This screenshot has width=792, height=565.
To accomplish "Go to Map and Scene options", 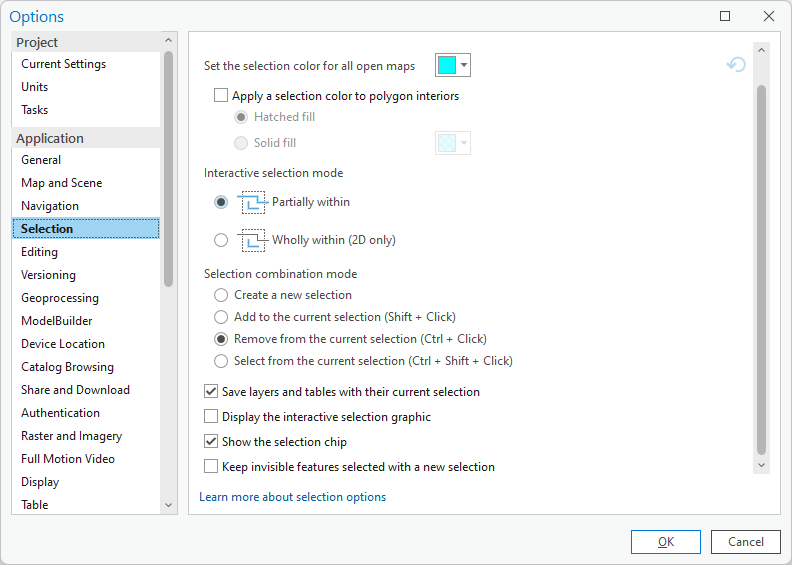I will pyautogui.click(x=62, y=183).
